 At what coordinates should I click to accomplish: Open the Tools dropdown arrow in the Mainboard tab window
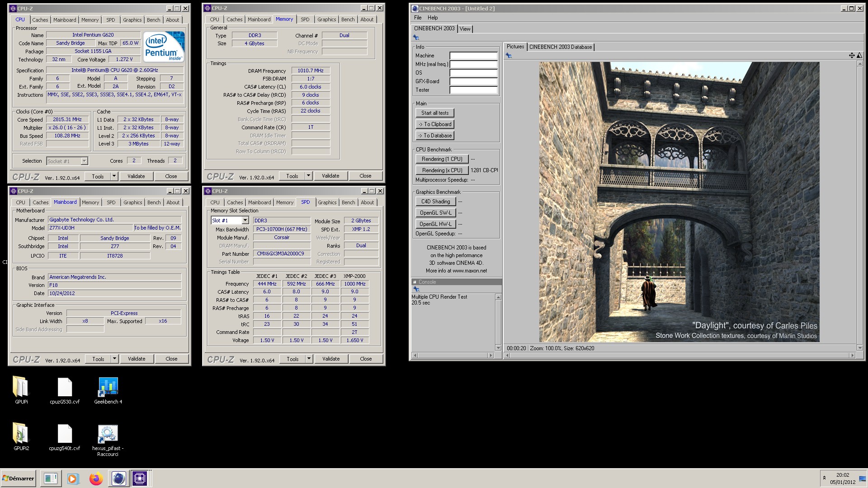pos(114,359)
